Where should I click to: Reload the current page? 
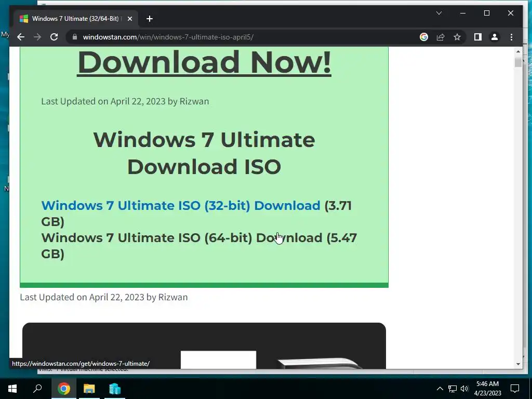pyautogui.click(x=54, y=37)
